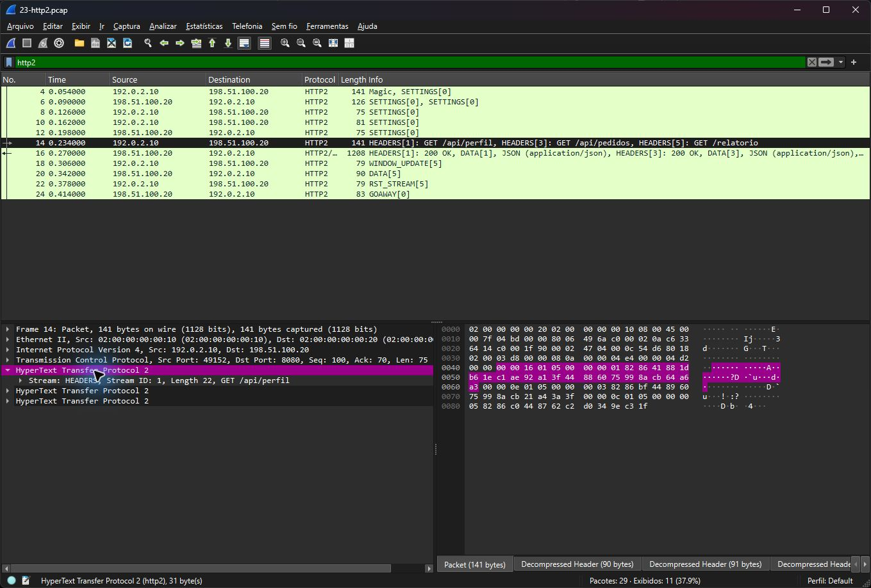Go back in packet history
Viewport: 871px width, 588px height.
tap(164, 43)
